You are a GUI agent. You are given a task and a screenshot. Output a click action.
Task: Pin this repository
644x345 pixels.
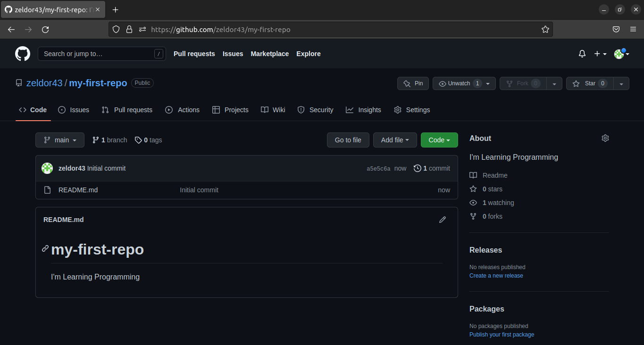point(413,83)
